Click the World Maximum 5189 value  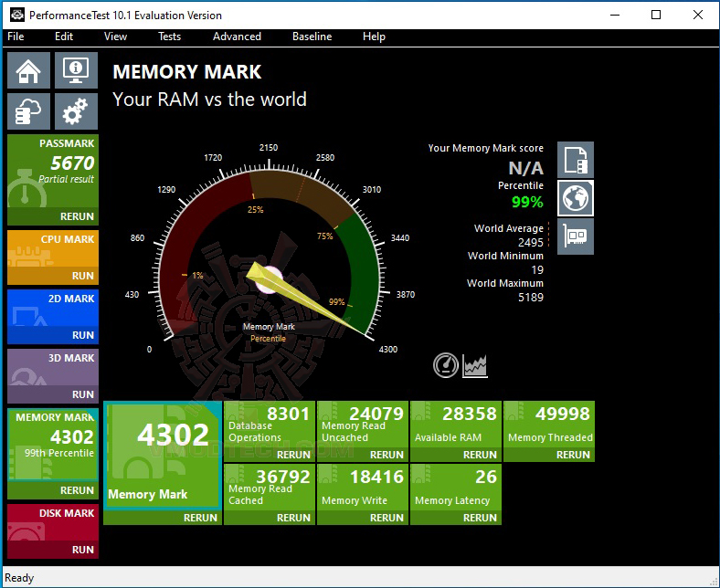(530, 297)
